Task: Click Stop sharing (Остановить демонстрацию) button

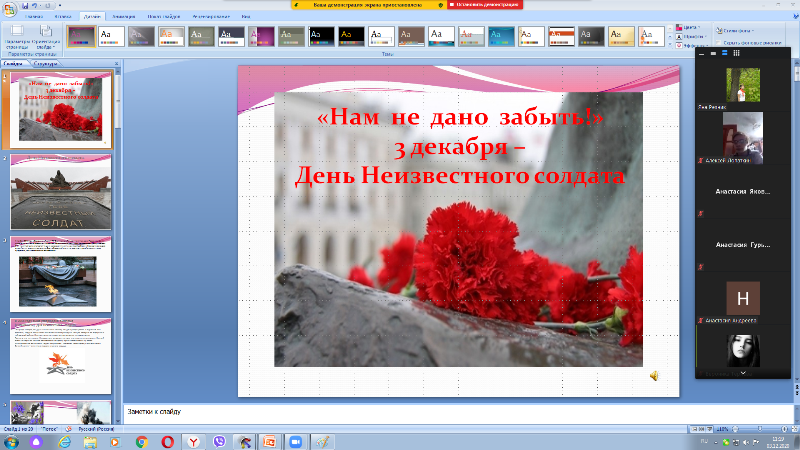Action: (x=485, y=5)
